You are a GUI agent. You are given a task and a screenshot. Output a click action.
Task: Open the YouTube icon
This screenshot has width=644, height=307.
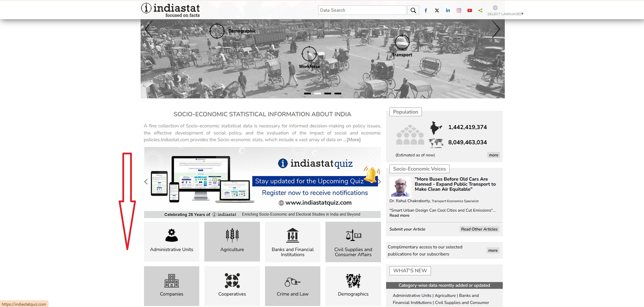(470, 10)
